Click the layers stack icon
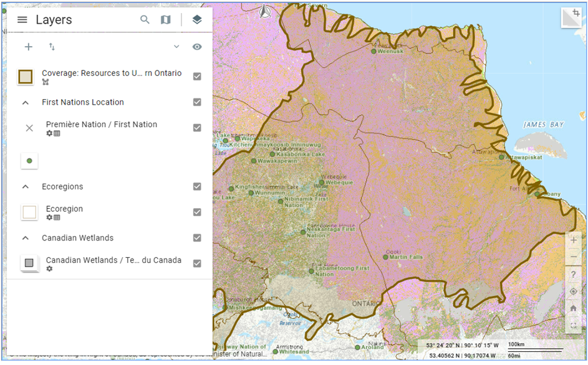The width and height of the screenshot is (588, 365). 197,20
